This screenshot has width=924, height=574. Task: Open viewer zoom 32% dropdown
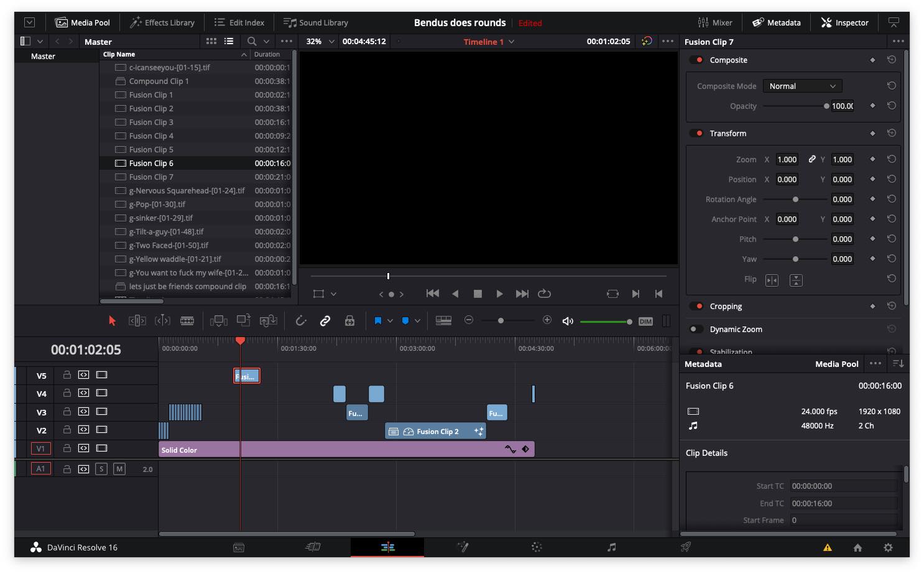320,41
